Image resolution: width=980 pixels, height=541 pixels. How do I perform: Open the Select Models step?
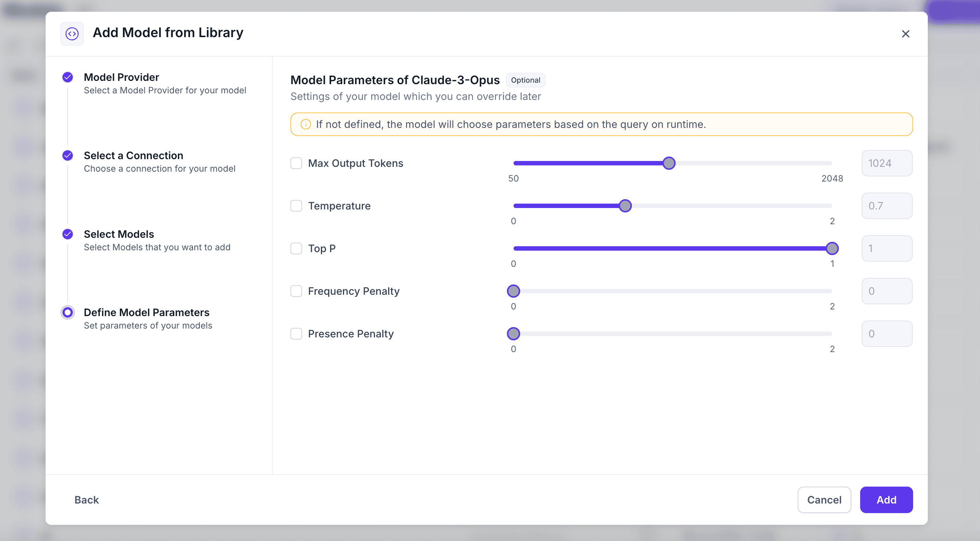[x=119, y=234]
